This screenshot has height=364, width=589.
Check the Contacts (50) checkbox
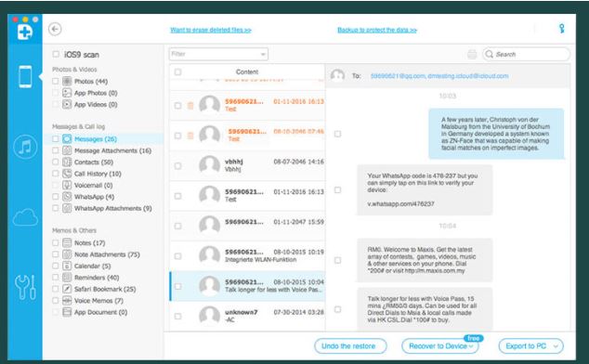pyautogui.click(x=55, y=162)
